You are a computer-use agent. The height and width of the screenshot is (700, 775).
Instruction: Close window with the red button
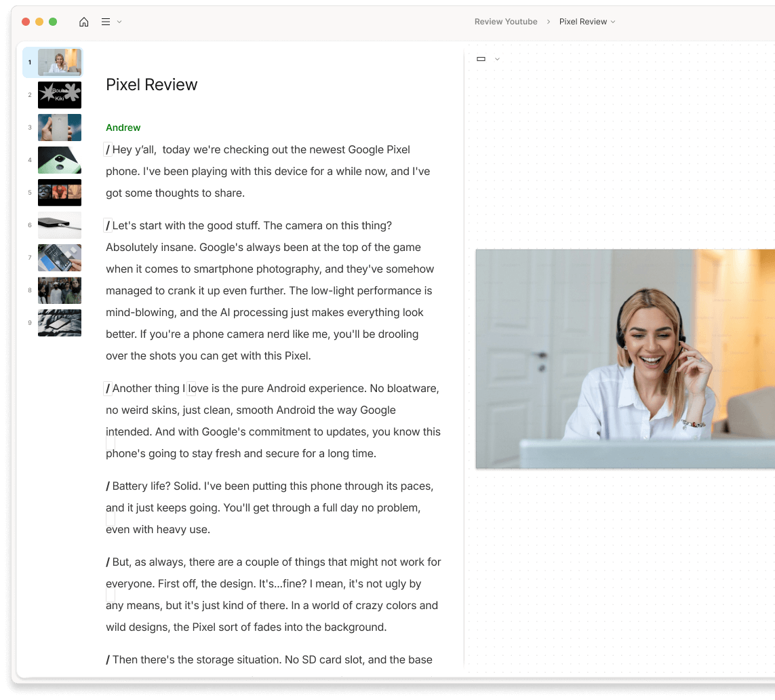tap(26, 22)
